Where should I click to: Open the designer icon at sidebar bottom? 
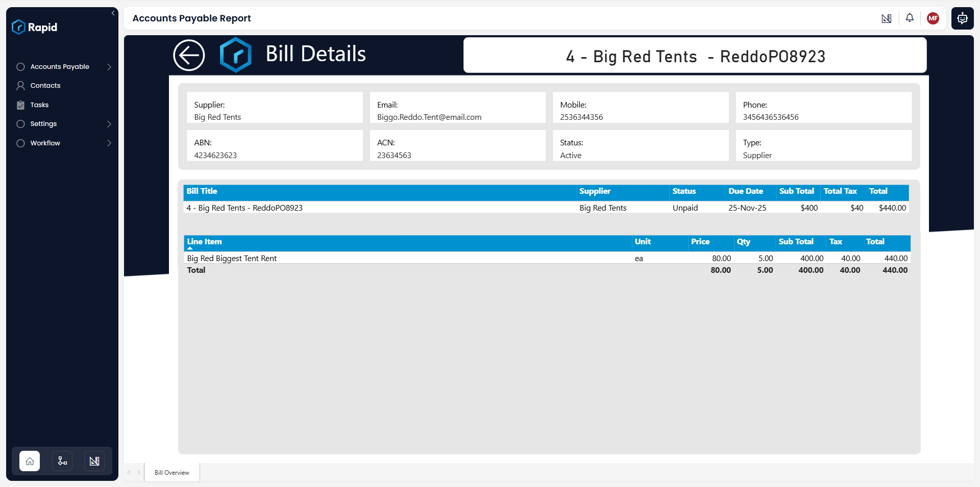click(x=94, y=461)
